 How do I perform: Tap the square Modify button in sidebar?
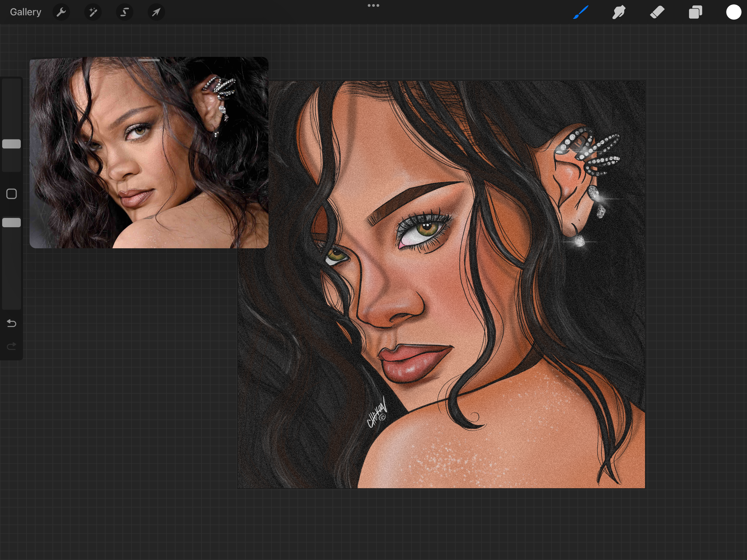point(11,194)
